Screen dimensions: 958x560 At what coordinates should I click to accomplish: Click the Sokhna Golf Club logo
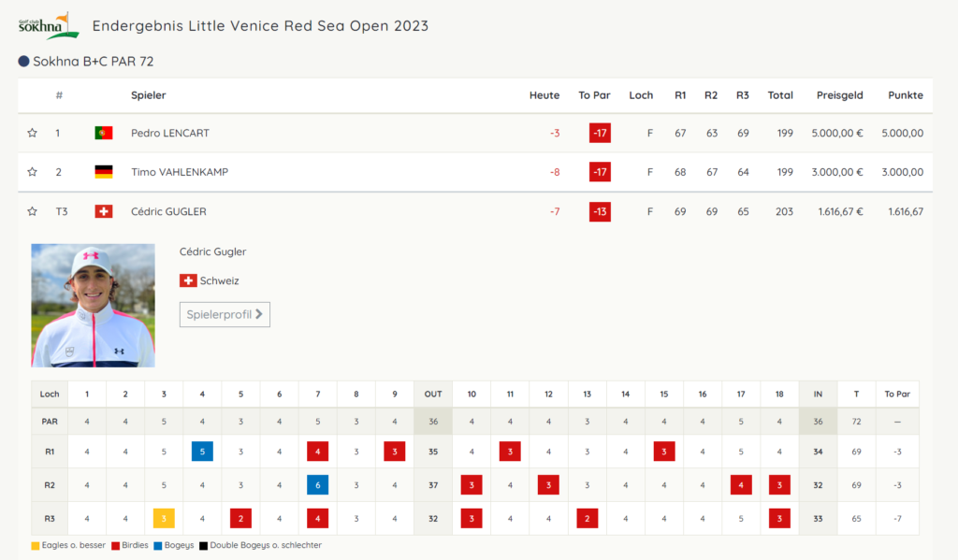click(49, 25)
